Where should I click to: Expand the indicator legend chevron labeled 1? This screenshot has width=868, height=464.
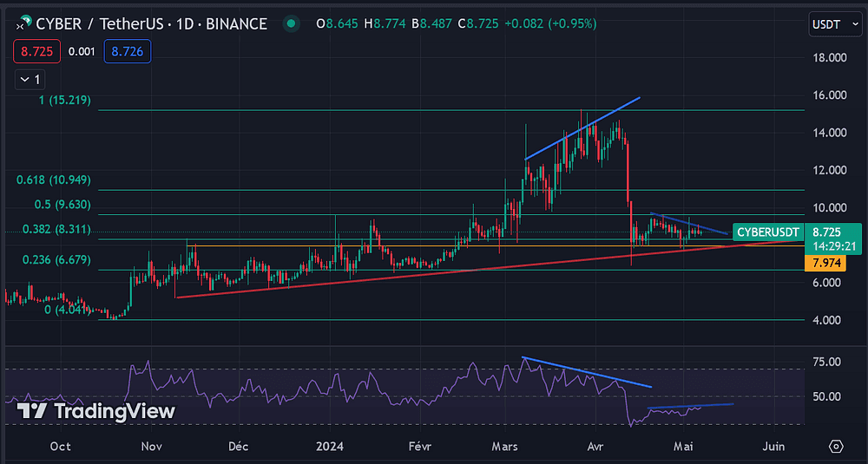[30, 80]
